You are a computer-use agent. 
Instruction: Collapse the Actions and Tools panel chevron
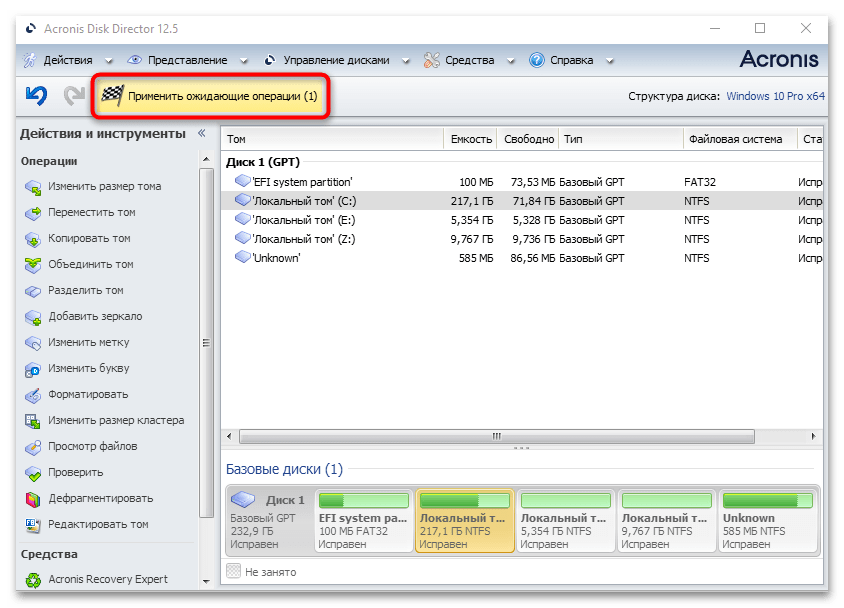[201, 133]
